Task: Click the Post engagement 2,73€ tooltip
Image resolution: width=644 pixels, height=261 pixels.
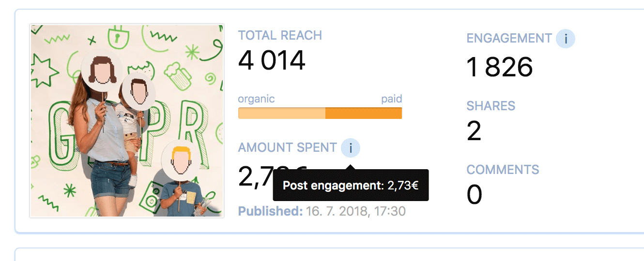Action: click(x=351, y=185)
